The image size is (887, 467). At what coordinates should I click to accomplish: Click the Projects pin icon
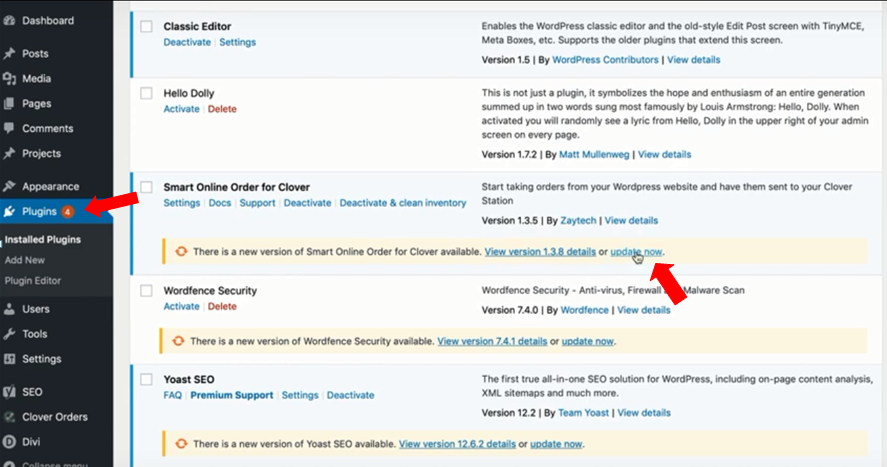pyautogui.click(x=9, y=153)
